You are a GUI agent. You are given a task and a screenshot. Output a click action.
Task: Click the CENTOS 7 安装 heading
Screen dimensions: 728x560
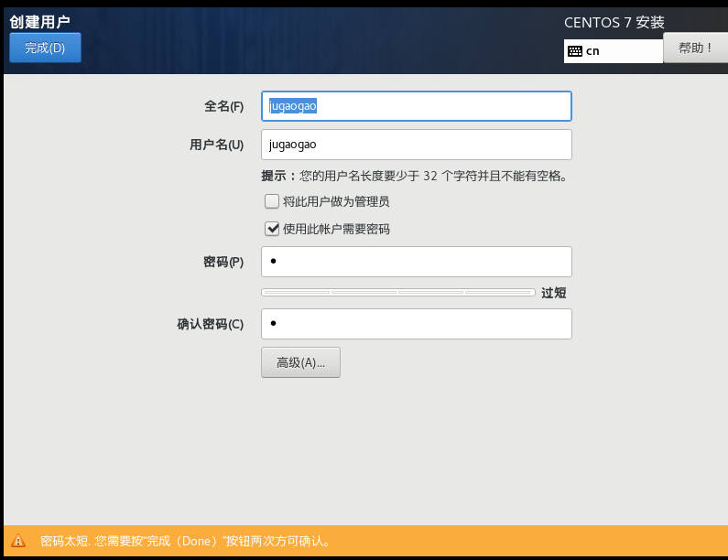click(x=614, y=22)
